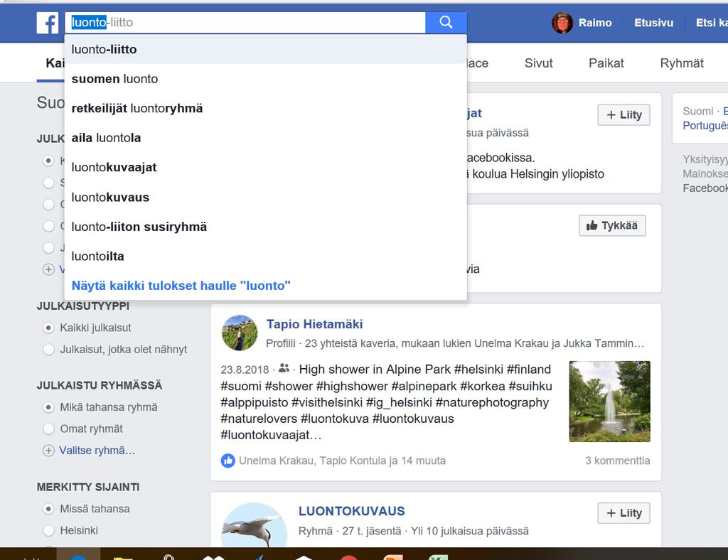Select the first radio under JULK heading

pyautogui.click(x=48, y=161)
